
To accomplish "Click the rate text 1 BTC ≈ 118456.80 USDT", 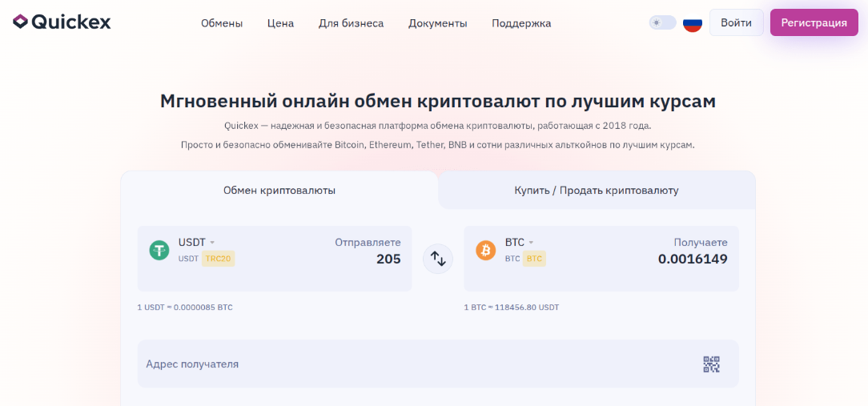I will click(512, 308).
